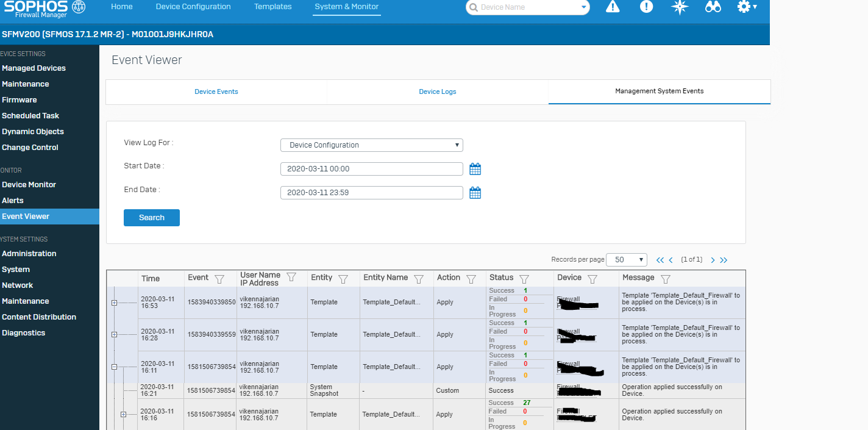868x430 pixels.
Task: Click the Time column header
Action: 151,279
